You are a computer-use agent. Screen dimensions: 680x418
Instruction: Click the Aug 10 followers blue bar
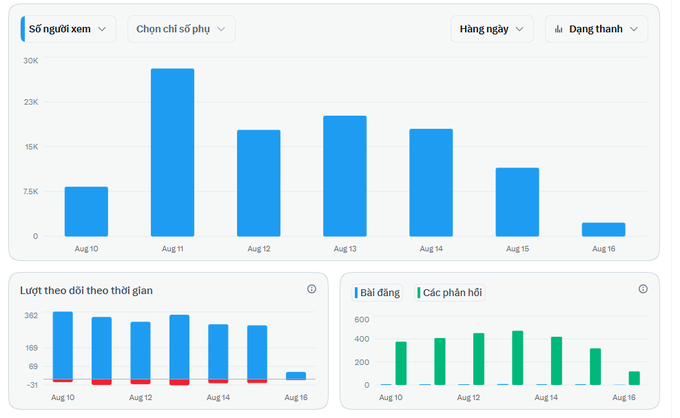pos(63,346)
